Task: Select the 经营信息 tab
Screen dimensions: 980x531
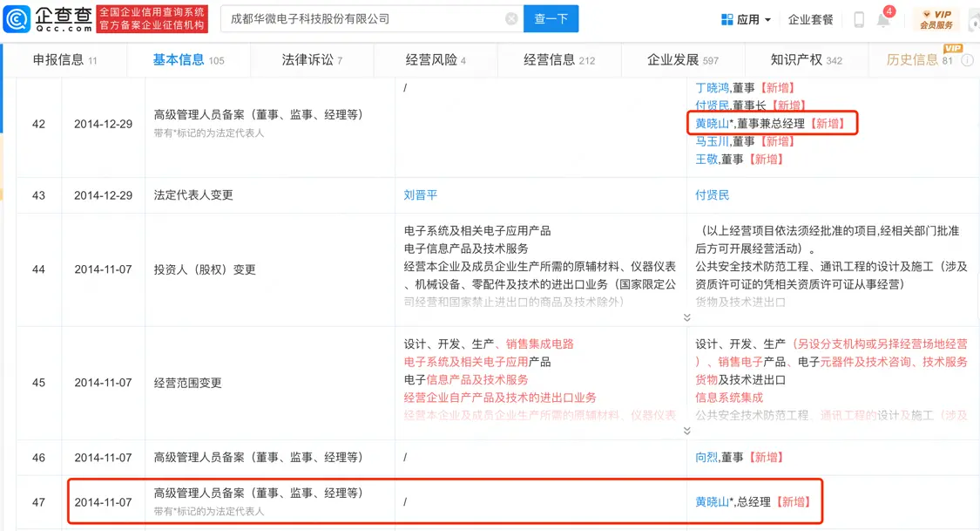Action: pos(559,60)
